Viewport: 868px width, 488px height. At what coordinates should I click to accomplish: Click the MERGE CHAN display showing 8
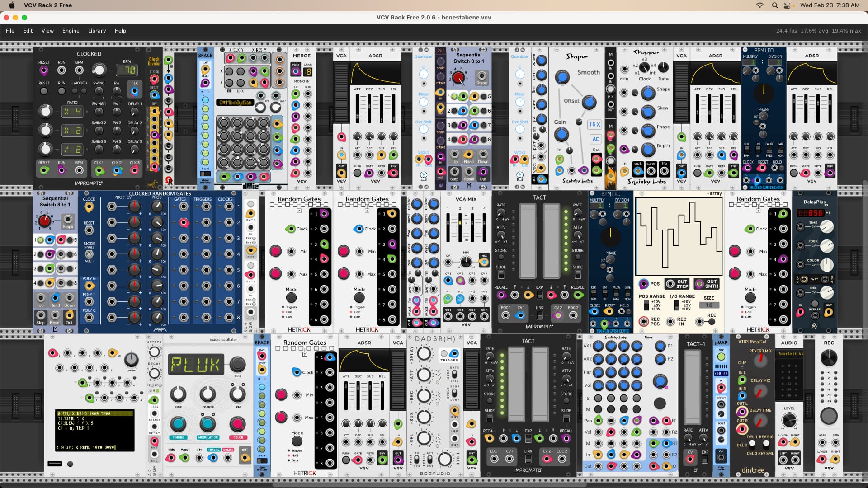[308, 71]
